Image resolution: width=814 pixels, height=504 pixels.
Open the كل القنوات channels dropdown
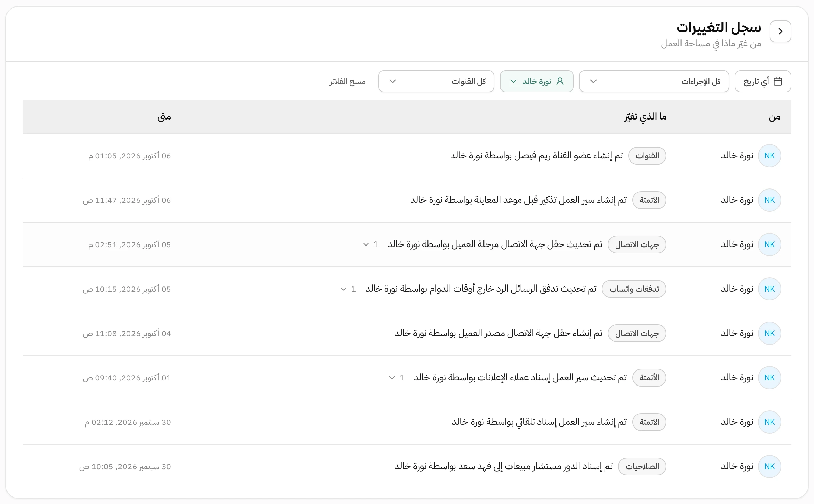click(436, 81)
